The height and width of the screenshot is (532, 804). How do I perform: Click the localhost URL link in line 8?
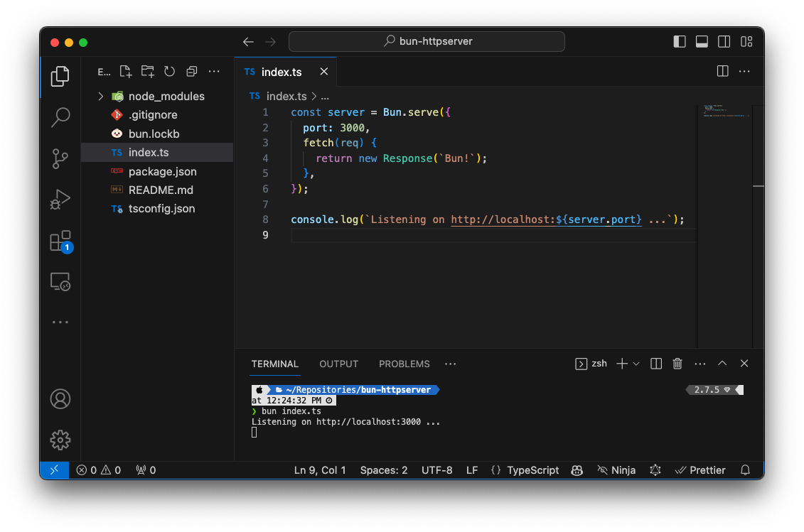(546, 219)
